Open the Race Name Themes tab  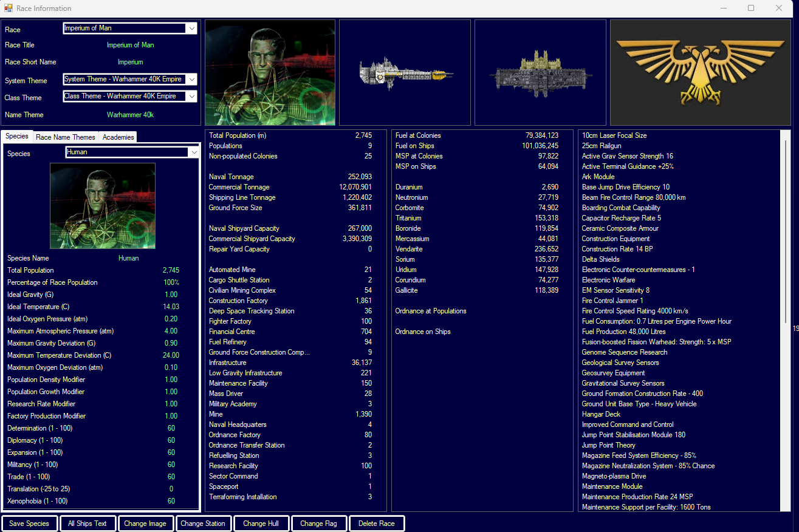pos(66,137)
